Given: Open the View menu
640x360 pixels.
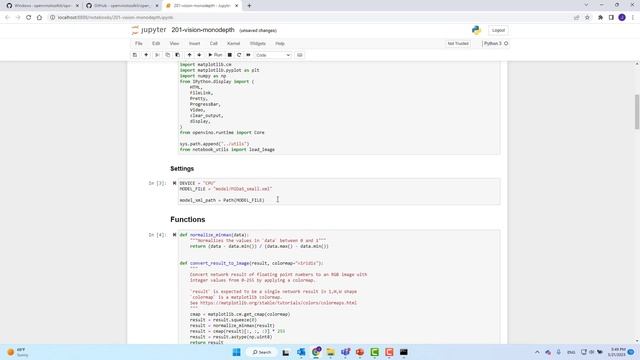Looking at the screenshot, I should 174,43.
